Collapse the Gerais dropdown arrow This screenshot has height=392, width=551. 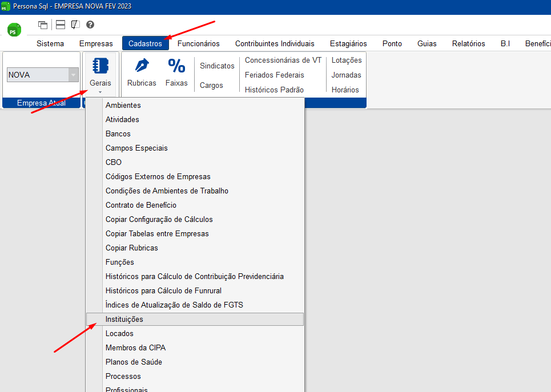coord(100,91)
